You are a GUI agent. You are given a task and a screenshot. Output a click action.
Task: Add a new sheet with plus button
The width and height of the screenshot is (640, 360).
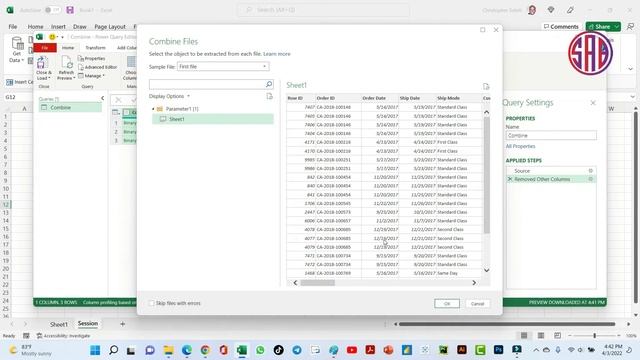click(x=122, y=324)
